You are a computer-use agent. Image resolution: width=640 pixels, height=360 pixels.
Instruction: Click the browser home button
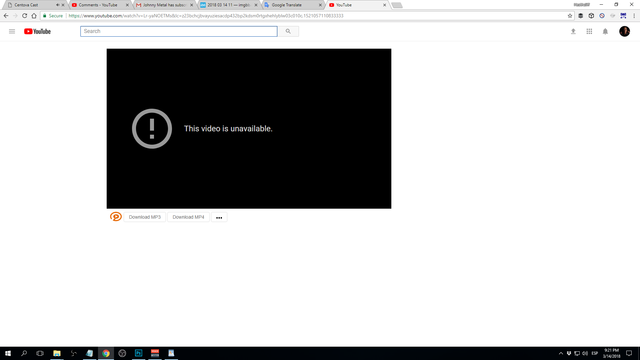[34, 16]
